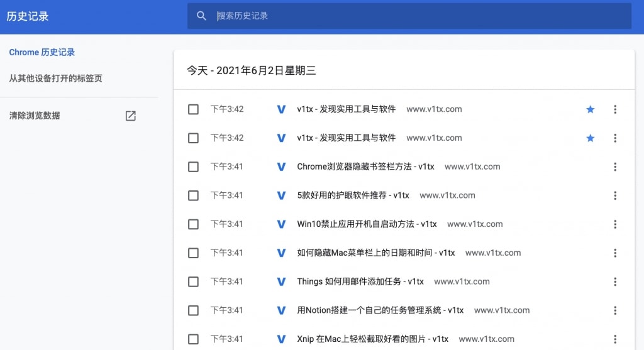Click the V favicon of Things 如何用邮件添加任务
This screenshot has width=644, height=350.
(281, 282)
